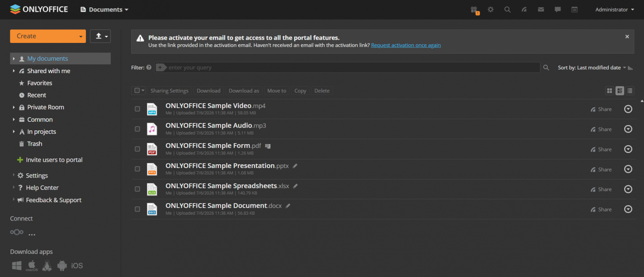Open portal settings gear icon
644x277 pixels.
490,9
